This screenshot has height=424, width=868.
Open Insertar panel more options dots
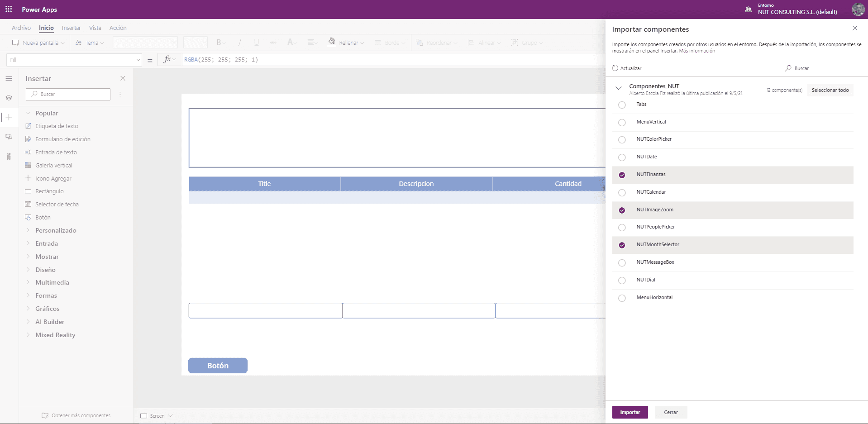coord(120,94)
